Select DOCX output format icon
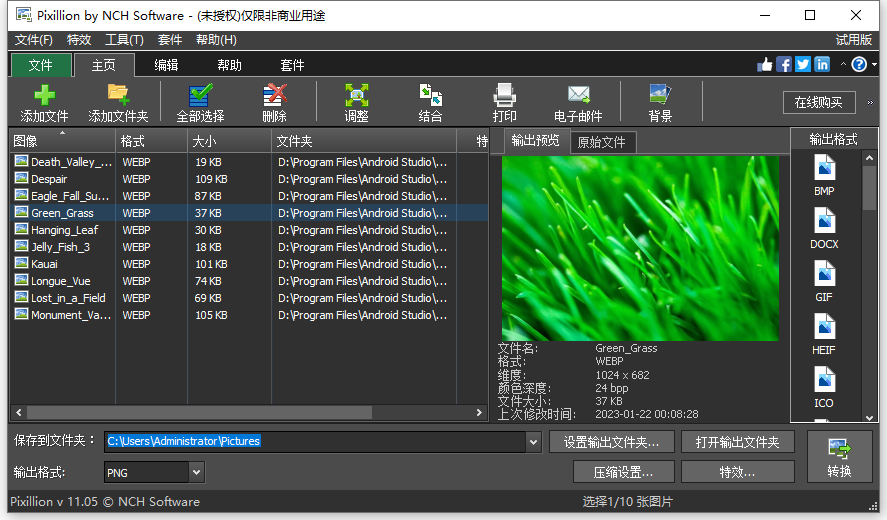The width and height of the screenshot is (887, 520). click(x=824, y=229)
